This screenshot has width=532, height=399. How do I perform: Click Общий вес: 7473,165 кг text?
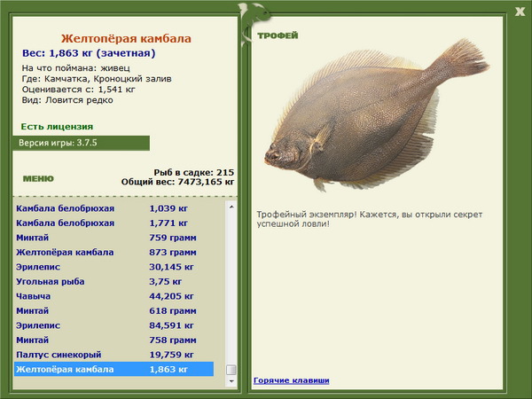(178, 182)
